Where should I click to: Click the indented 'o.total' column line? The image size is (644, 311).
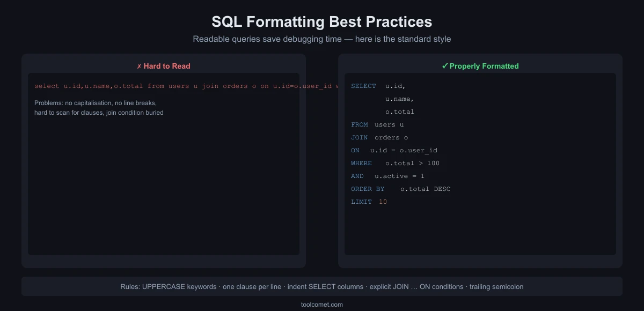(x=400, y=112)
